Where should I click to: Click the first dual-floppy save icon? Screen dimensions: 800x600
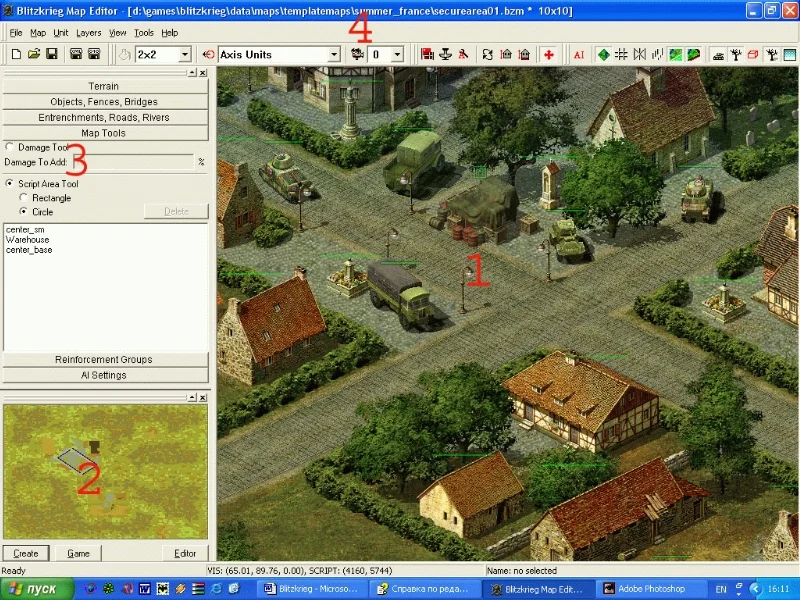coord(76,54)
